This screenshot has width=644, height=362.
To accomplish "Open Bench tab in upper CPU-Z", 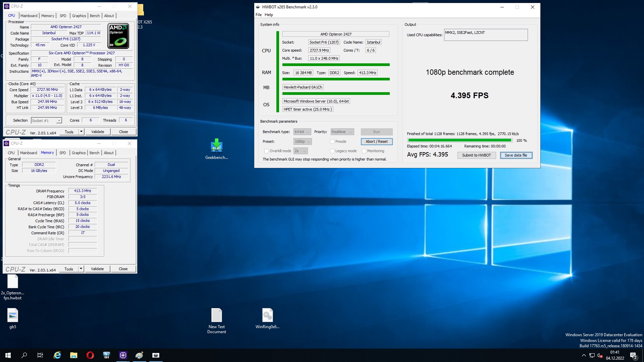I will [95, 16].
